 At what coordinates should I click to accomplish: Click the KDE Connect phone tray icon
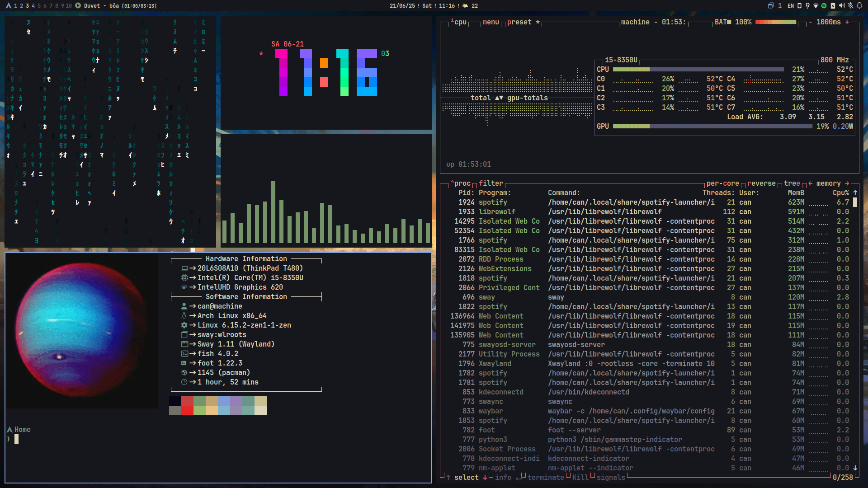point(799,6)
